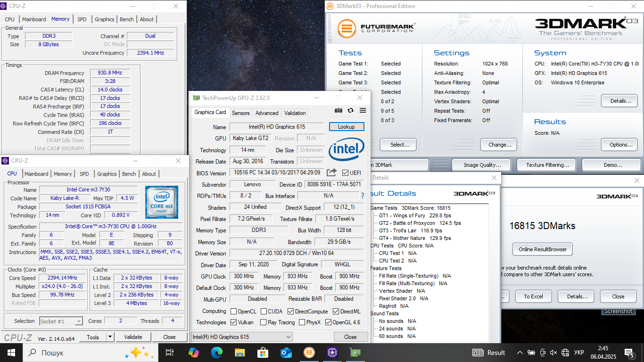The height and width of the screenshot is (362, 644).
Task: Click the Options... button under Results
Action: 619,145
